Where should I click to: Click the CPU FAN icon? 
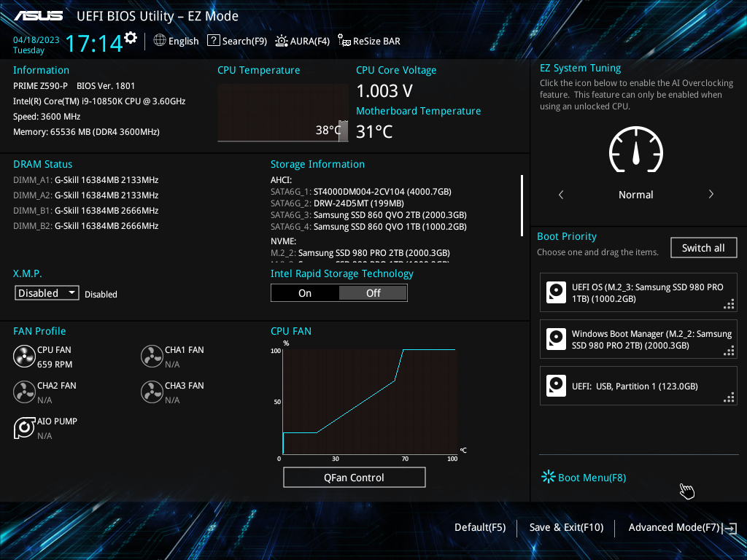[x=24, y=357]
